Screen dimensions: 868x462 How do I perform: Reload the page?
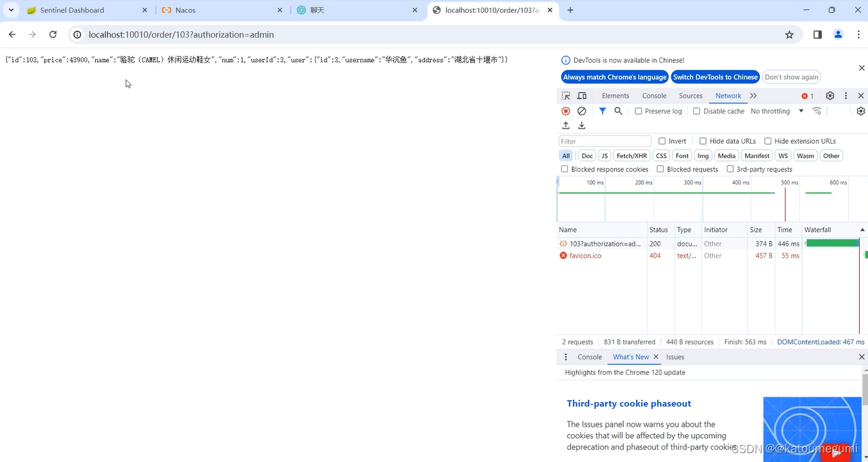pyautogui.click(x=53, y=35)
